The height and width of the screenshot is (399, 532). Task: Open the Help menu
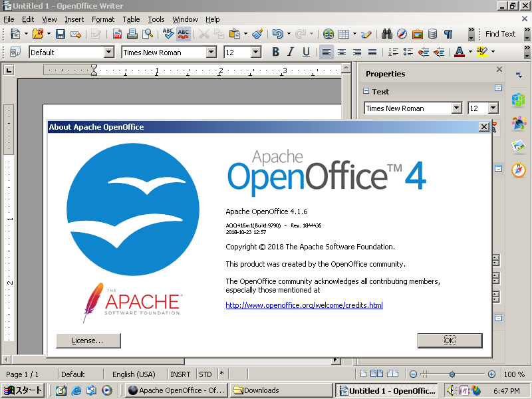click(x=213, y=19)
